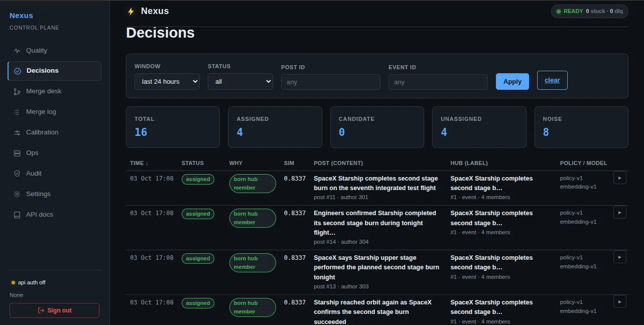Expand the 'Starship reached orbit again' row
The image size is (644, 325).
coord(620,301)
